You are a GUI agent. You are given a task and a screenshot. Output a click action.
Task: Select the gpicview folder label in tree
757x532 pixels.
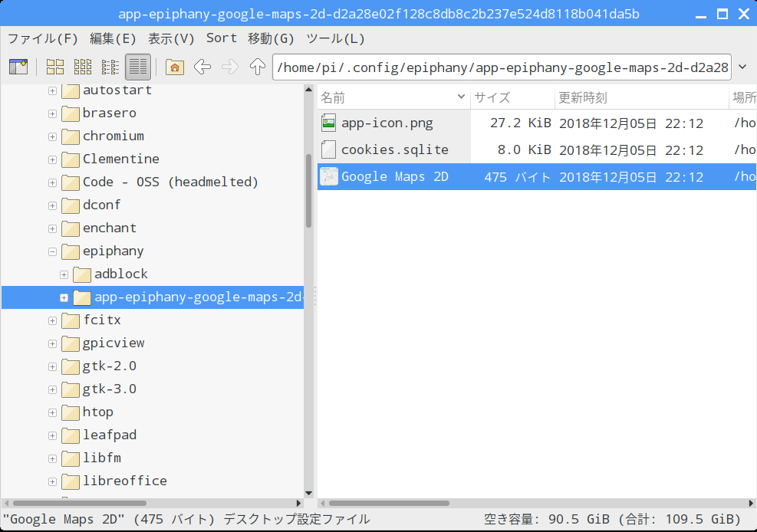(x=114, y=343)
